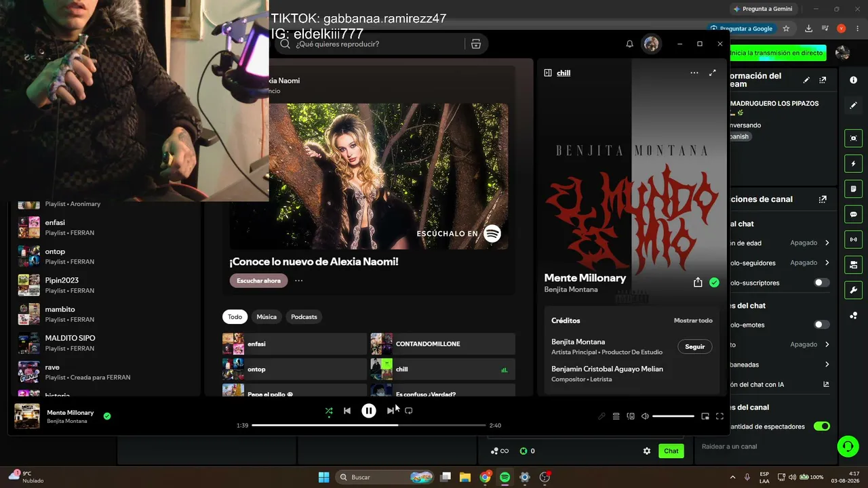The width and height of the screenshot is (868, 488).
Task: Share Mente Millonary from the Now Playing panel
Action: 698,283
